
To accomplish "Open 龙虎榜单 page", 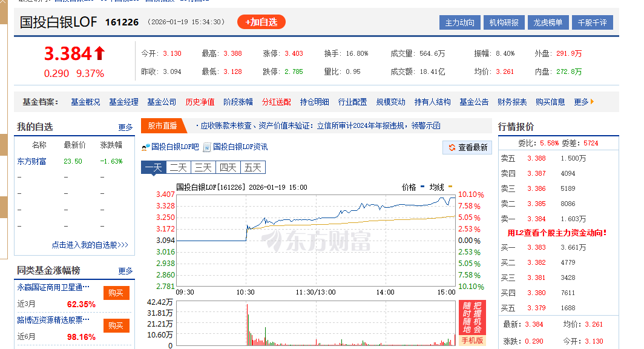I will point(548,22).
